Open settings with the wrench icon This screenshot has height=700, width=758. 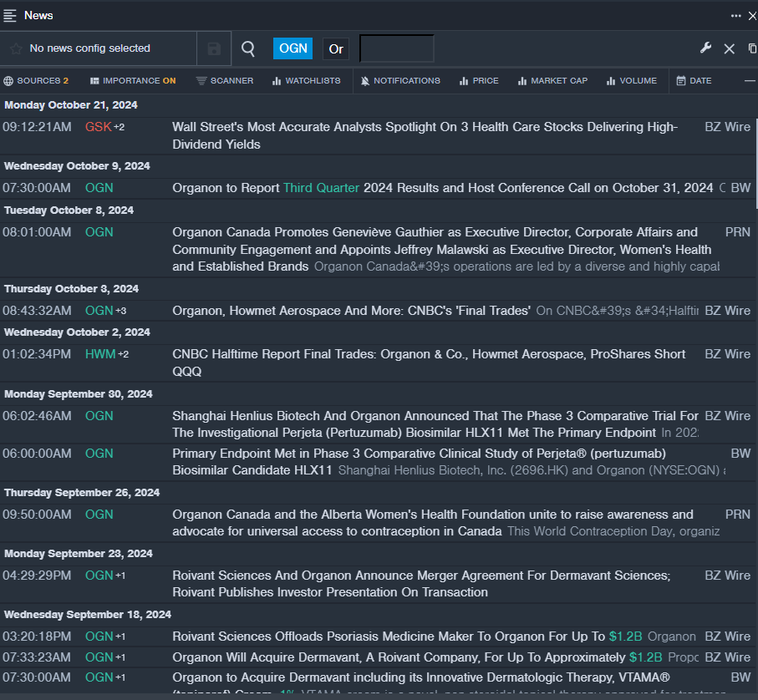705,48
